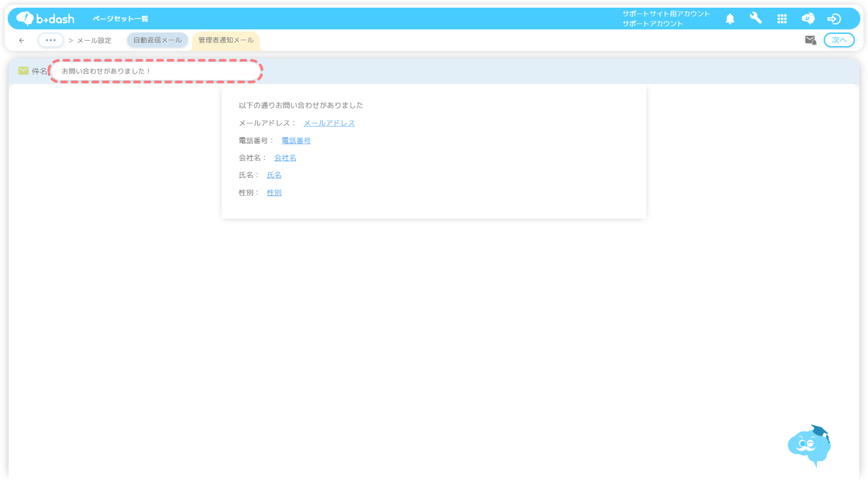Click the 性別 variable link
868x488 pixels.
(x=274, y=193)
